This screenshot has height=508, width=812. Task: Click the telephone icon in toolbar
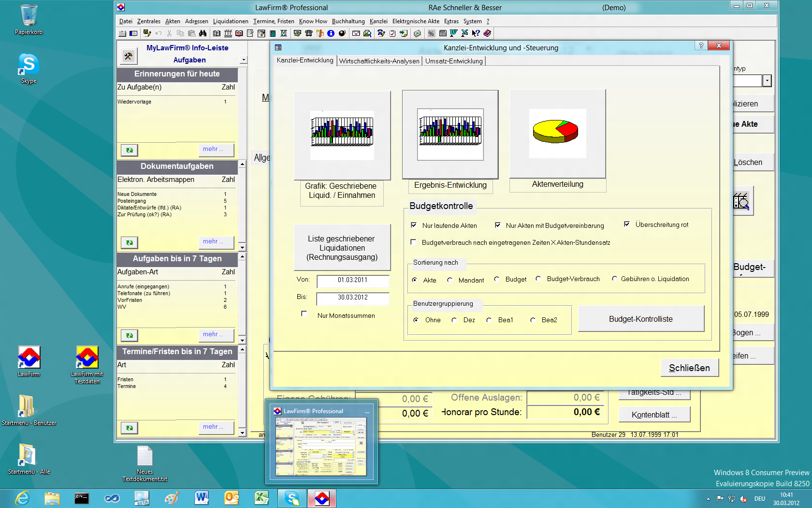309,33
